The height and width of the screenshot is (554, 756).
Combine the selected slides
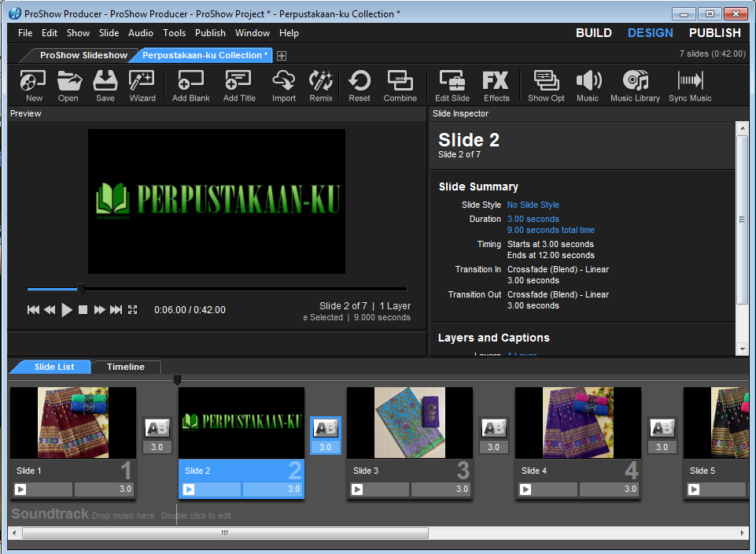400,85
